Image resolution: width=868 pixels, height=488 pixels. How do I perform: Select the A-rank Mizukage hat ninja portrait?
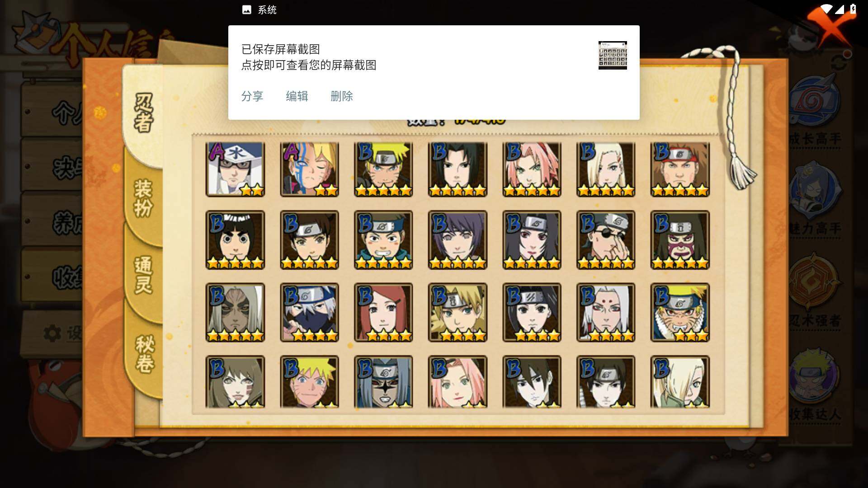(x=235, y=169)
